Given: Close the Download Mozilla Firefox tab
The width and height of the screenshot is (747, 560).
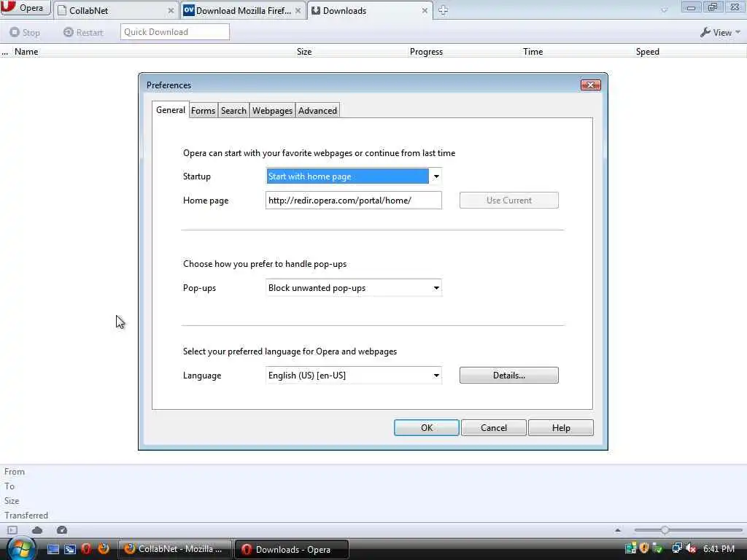Looking at the screenshot, I should click(x=298, y=10).
